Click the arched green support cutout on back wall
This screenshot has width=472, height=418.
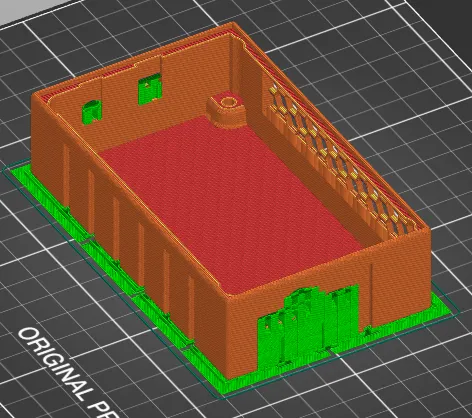91,112
